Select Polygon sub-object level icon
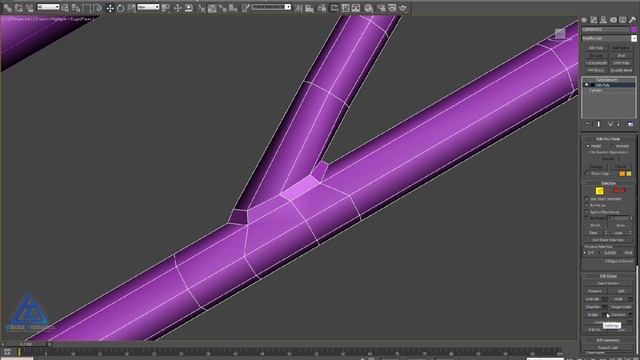640x360 pixels. (616, 191)
